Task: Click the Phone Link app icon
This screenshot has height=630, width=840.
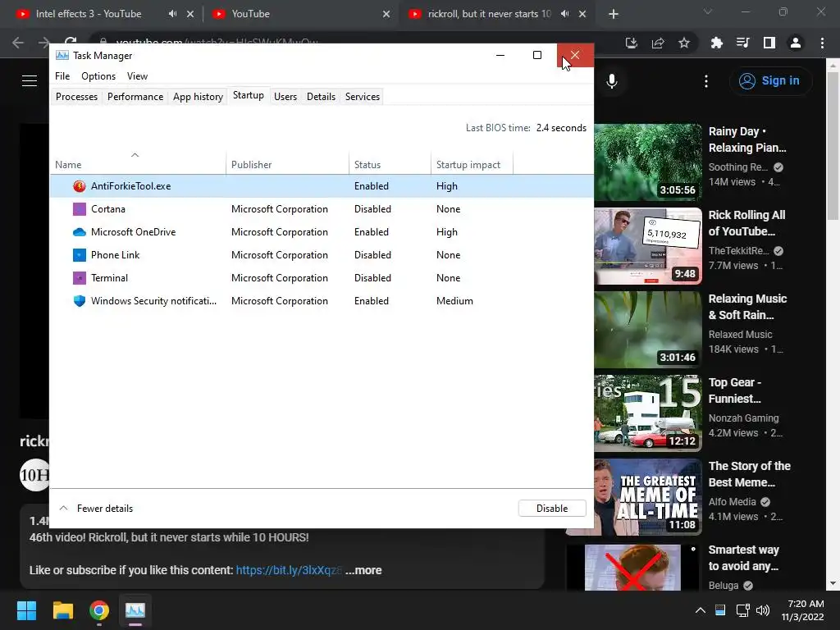Action: tap(80, 255)
